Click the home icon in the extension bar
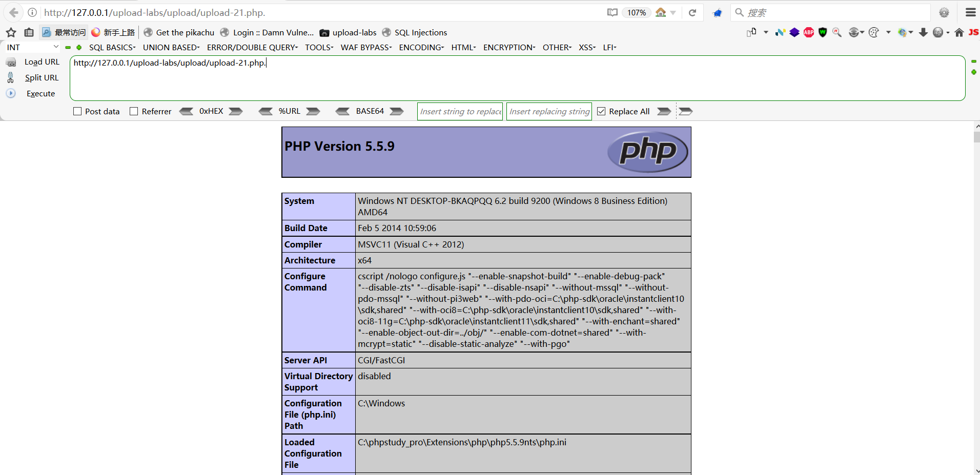Screen dimensions: 980x475 pos(959,32)
